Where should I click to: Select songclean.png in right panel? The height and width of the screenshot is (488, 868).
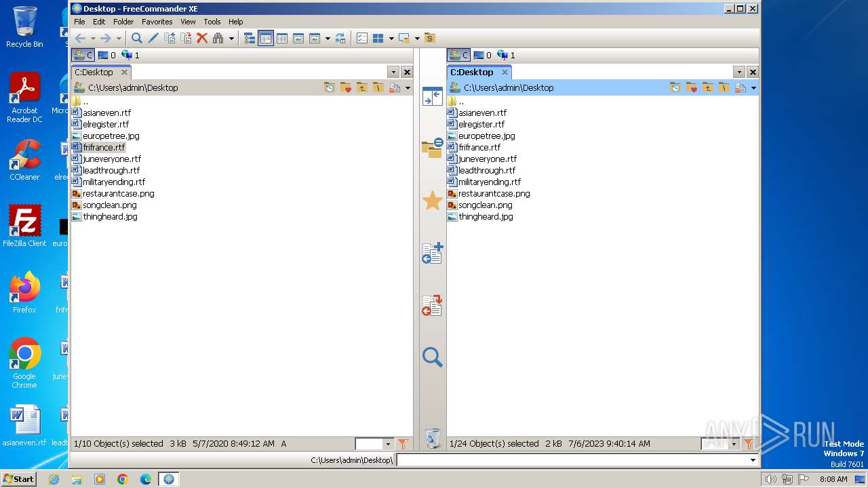click(486, 205)
